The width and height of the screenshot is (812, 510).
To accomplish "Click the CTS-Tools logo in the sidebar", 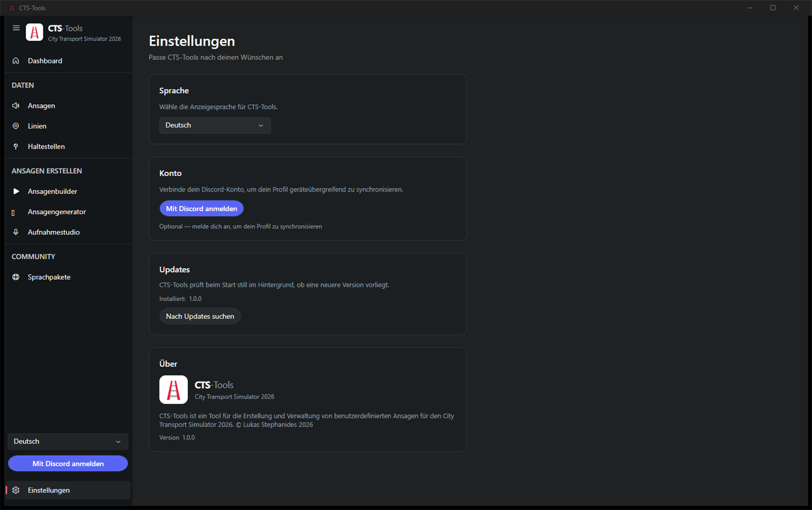I will [x=35, y=33].
